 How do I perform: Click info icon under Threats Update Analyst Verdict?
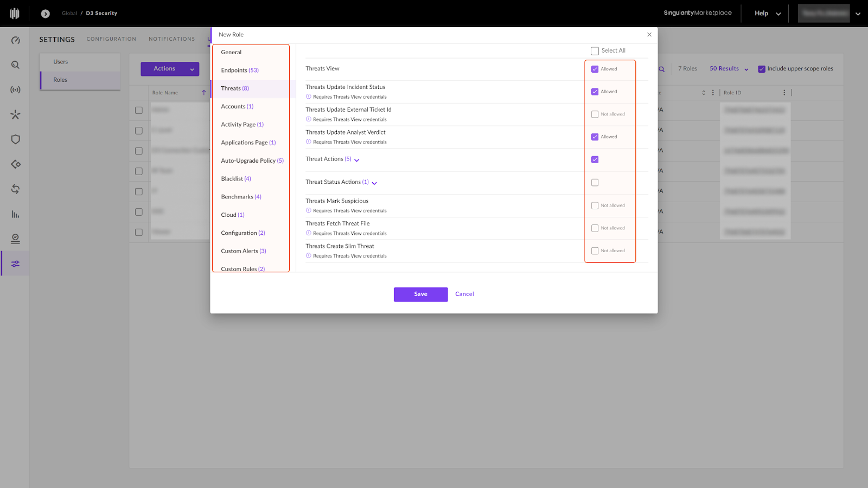(x=308, y=142)
